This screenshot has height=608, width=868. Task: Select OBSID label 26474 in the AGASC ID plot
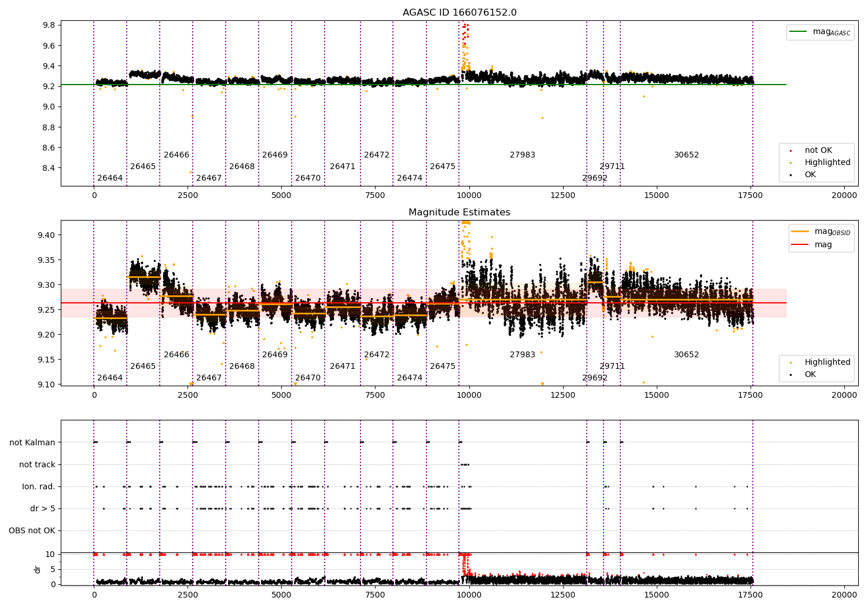tap(410, 178)
